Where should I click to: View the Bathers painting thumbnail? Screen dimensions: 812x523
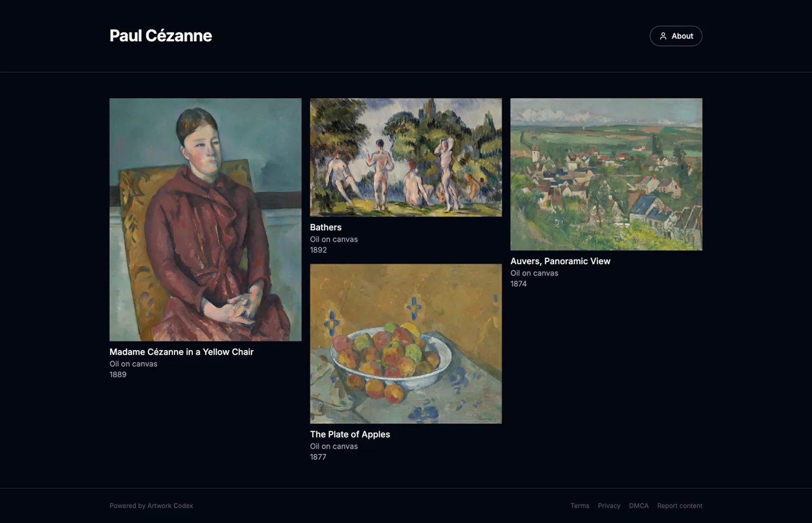[x=405, y=157]
